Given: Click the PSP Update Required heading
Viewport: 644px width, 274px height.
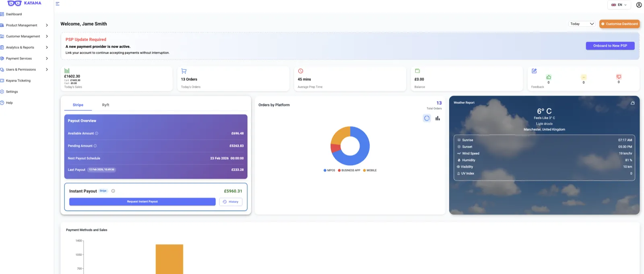Looking at the screenshot, I should pyautogui.click(x=86, y=39).
